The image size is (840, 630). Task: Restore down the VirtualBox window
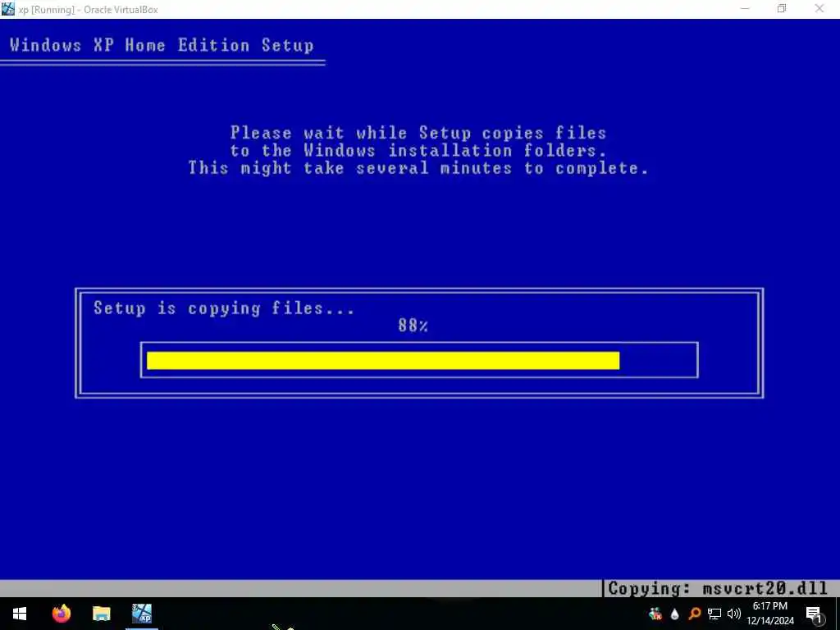(x=782, y=8)
